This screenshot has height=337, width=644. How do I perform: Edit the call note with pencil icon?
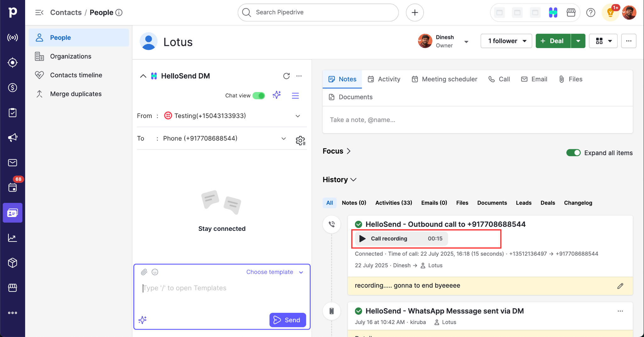point(620,286)
